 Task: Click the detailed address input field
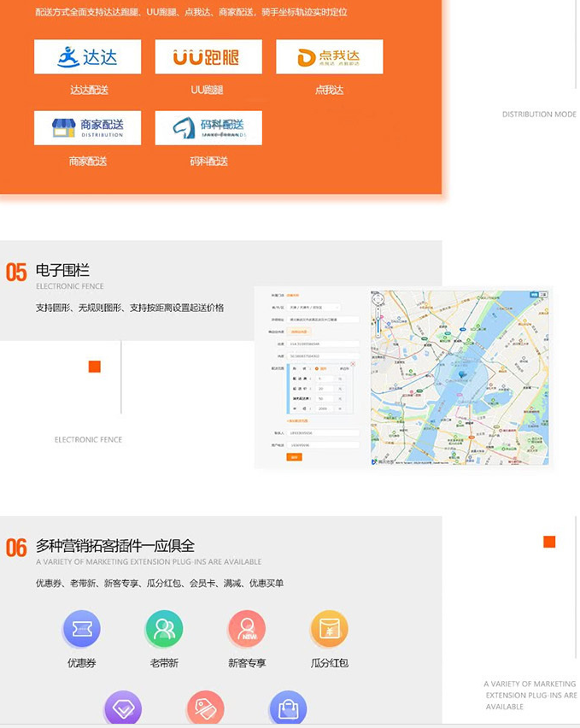(323, 320)
